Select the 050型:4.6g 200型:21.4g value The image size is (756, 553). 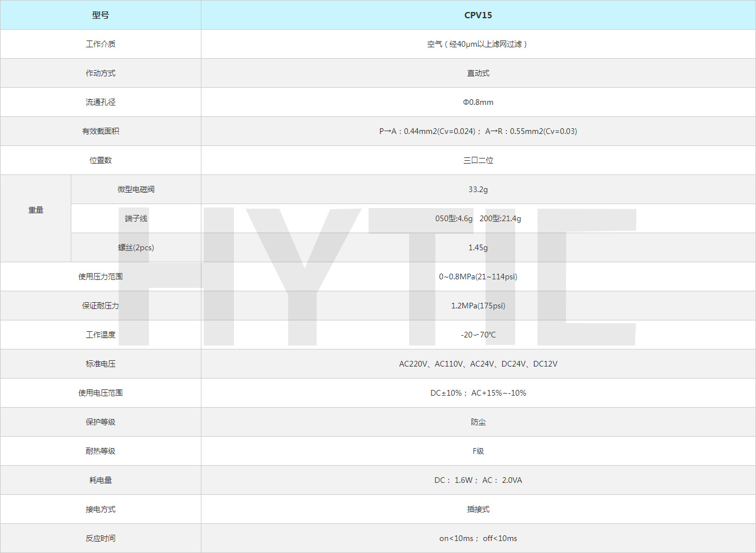tap(478, 218)
